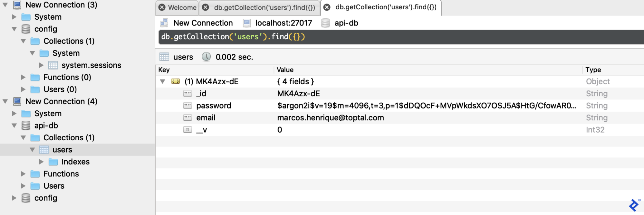Close the active users find query tab
Screen dimensions: 644x215
(327, 7)
